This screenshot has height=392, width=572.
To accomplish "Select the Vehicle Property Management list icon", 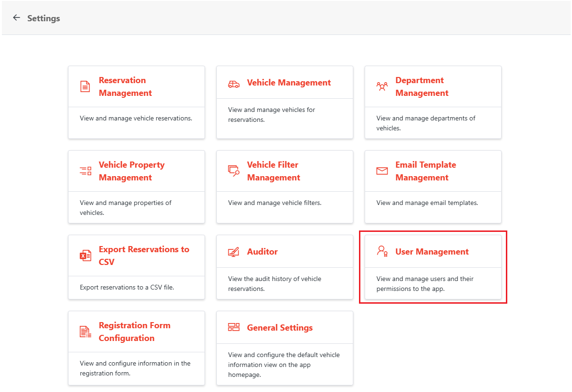I will [x=85, y=171].
